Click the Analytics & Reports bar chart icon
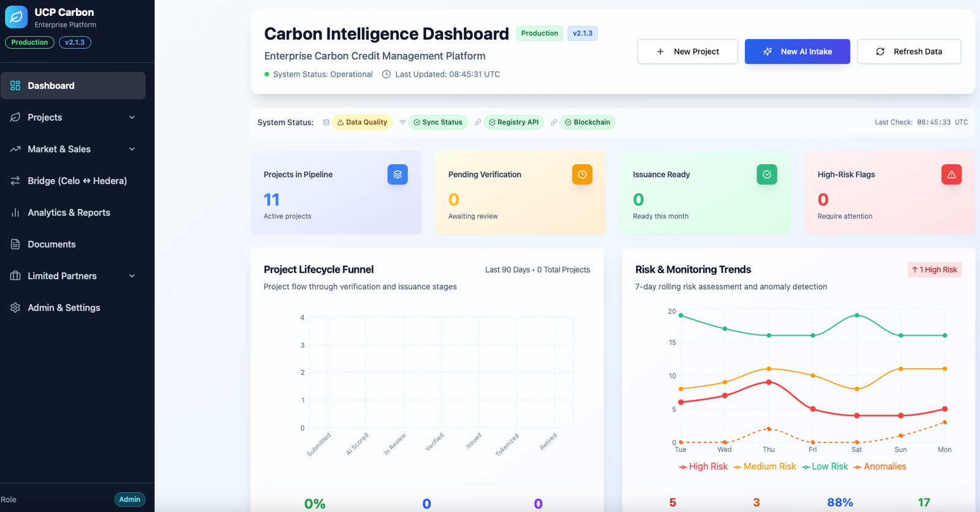Image resolution: width=980 pixels, height=512 pixels. click(15, 213)
